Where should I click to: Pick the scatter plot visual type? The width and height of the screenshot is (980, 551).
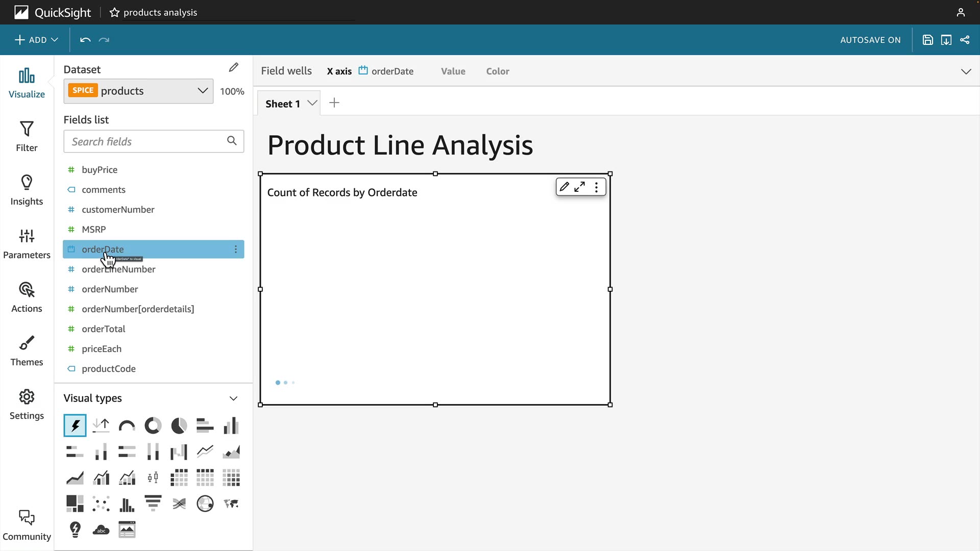coord(101,504)
